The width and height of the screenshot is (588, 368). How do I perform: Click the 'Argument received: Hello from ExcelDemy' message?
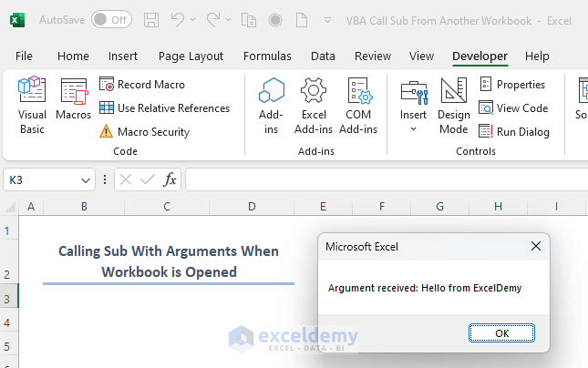coord(425,288)
